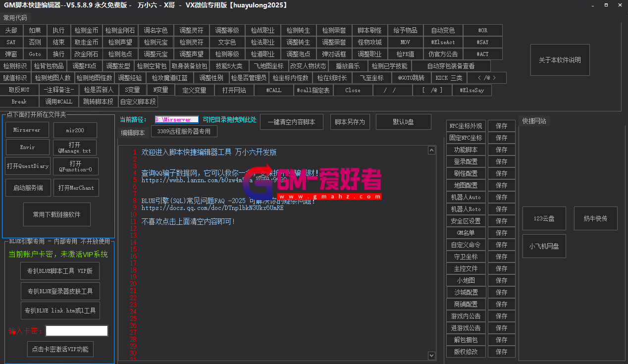Click the 调名字色 button
The height and width of the screenshot is (364, 628).
click(156, 30)
